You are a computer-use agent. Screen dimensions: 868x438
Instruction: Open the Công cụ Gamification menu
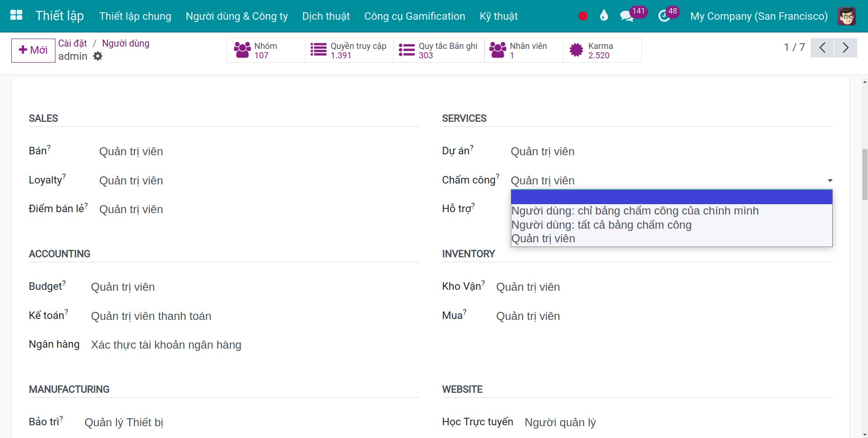(x=414, y=16)
